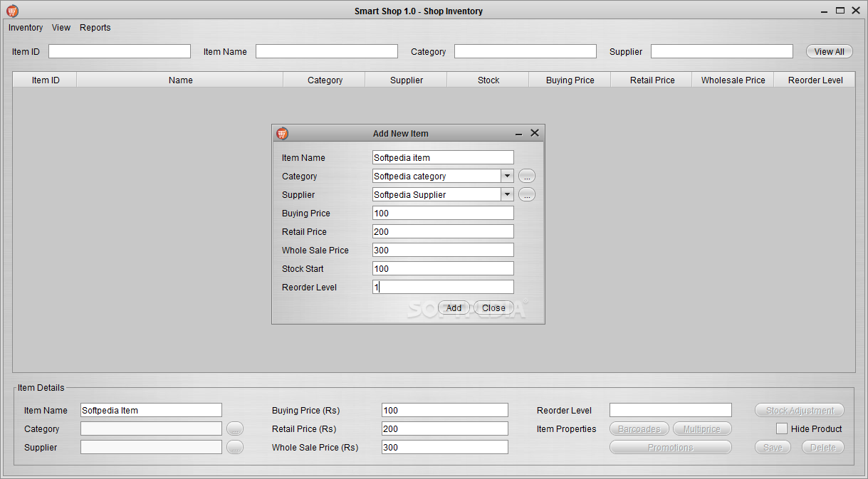The width and height of the screenshot is (868, 479).
Task: Click the shopping cart icon in Add New Item dialog
Action: point(283,133)
